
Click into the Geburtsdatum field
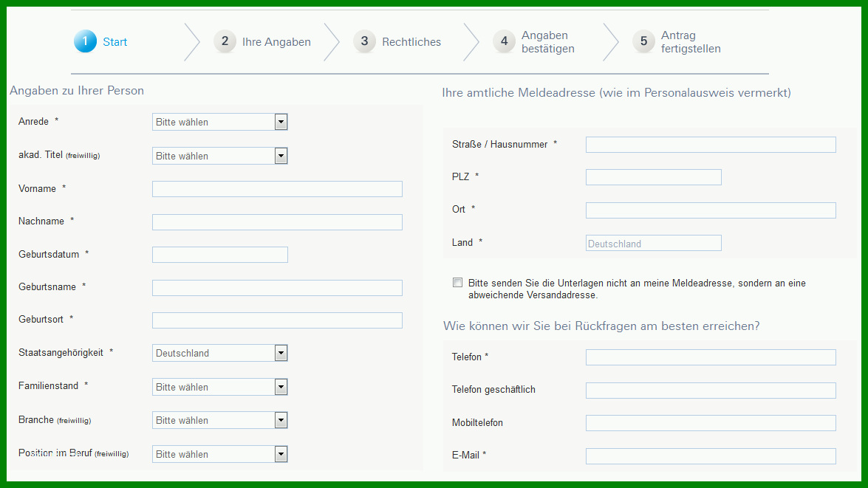pyautogui.click(x=219, y=255)
